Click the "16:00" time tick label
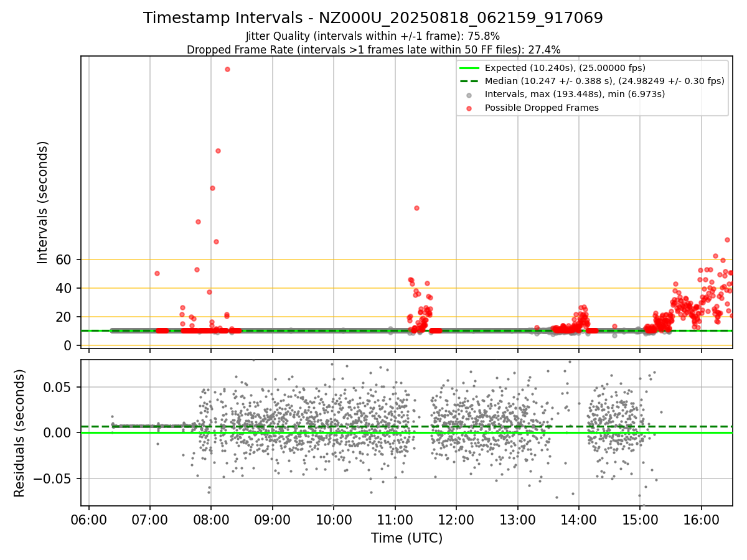The height and width of the screenshot is (560, 747). click(702, 520)
